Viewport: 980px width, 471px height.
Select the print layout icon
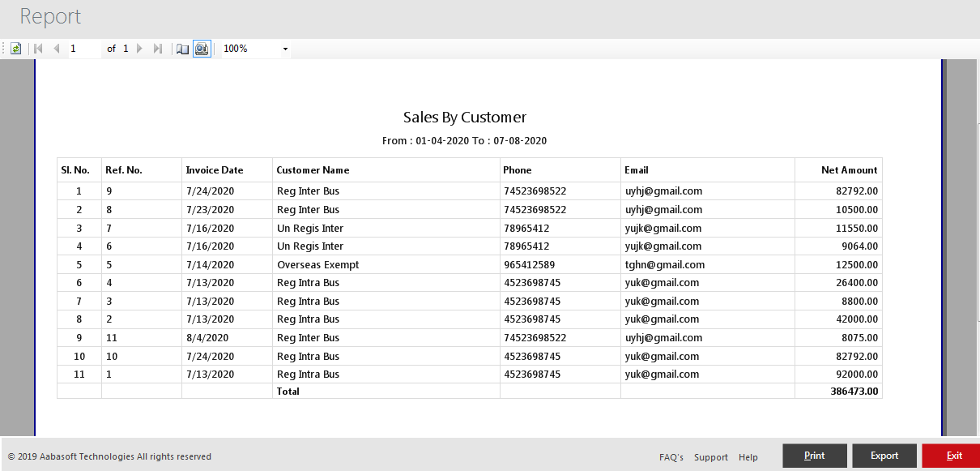tap(182, 49)
